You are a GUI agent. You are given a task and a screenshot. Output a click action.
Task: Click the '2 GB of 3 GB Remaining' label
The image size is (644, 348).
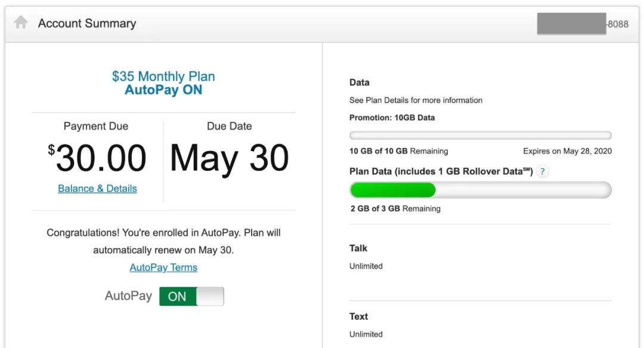(x=395, y=208)
